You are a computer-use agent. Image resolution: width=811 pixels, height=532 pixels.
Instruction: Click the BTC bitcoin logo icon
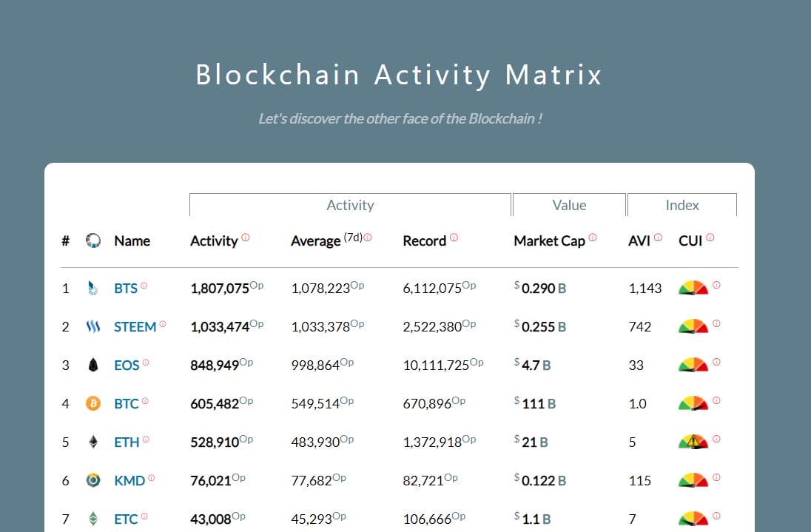tap(93, 403)
